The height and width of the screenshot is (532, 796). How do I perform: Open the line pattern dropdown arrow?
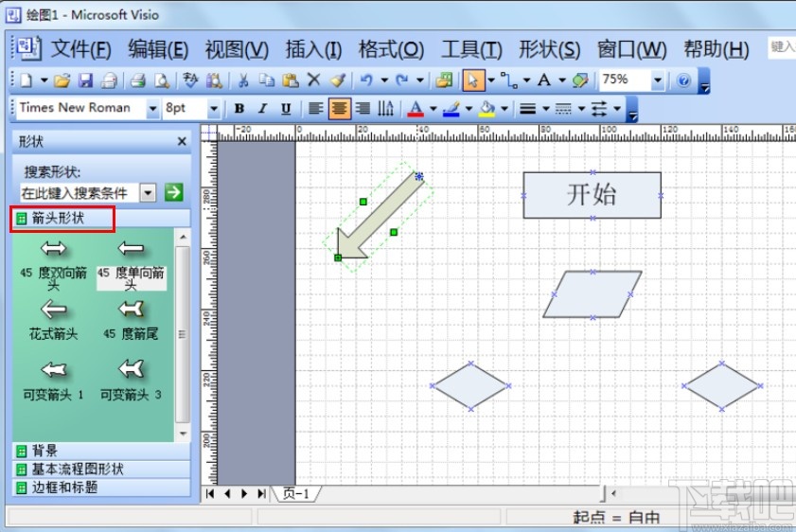[x=581, y=108]
